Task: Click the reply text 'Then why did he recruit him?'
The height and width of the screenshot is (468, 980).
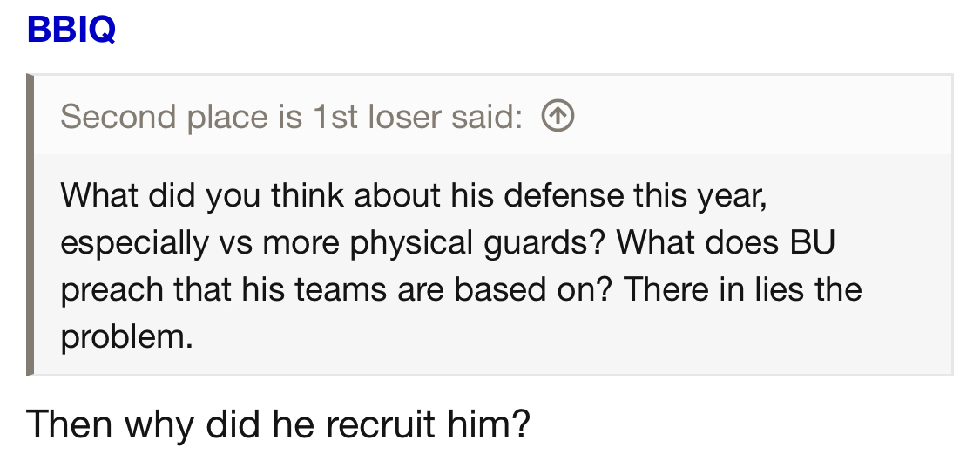Action: 278,424
